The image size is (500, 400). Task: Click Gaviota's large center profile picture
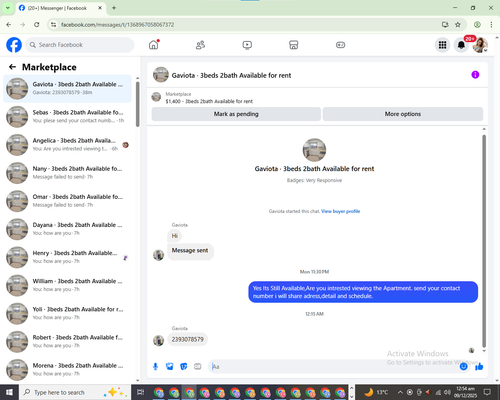click(314, 150)
